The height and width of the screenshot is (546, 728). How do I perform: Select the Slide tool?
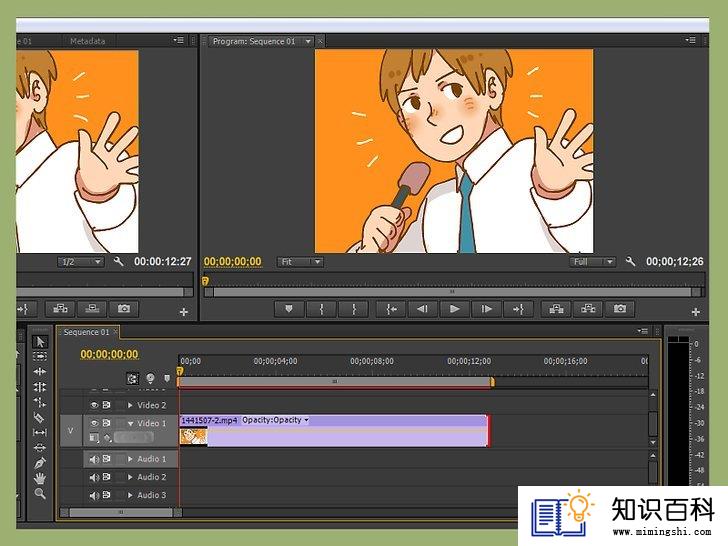tap(40, 448)
